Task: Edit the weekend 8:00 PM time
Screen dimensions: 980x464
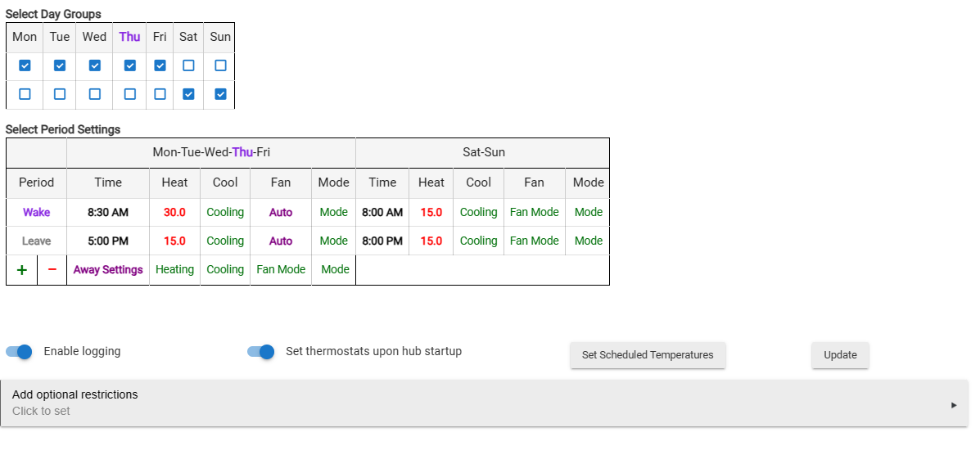Action: pos(382,241)
